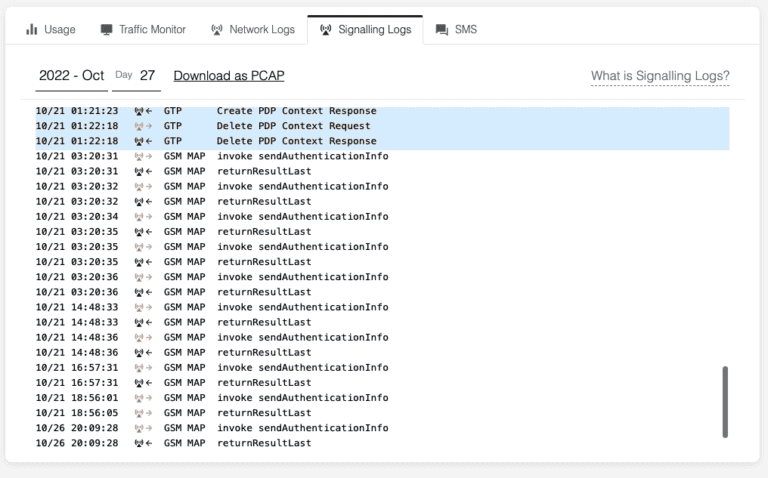Open the Day 27 selector
The image size is (768, 478).
[x=136, y=76]
